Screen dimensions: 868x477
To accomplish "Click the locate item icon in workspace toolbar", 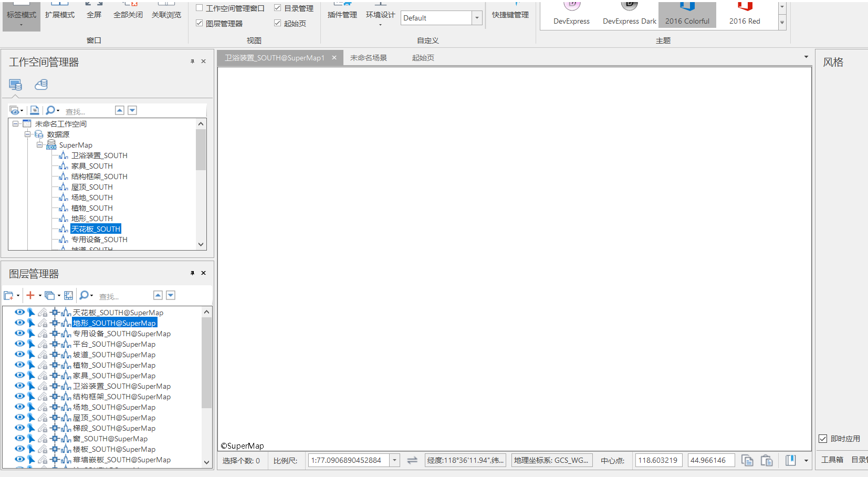I will tap(34, 110).
